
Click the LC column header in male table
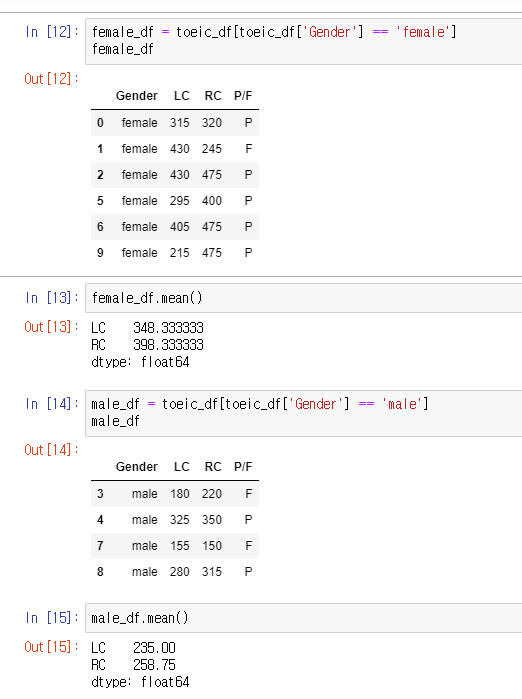181,467
